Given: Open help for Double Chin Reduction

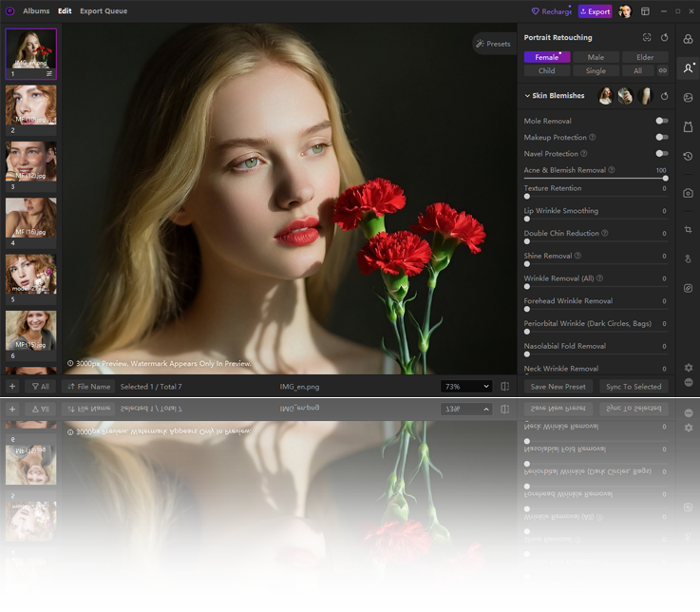Looking at the screenshot, I should (604, 233).
